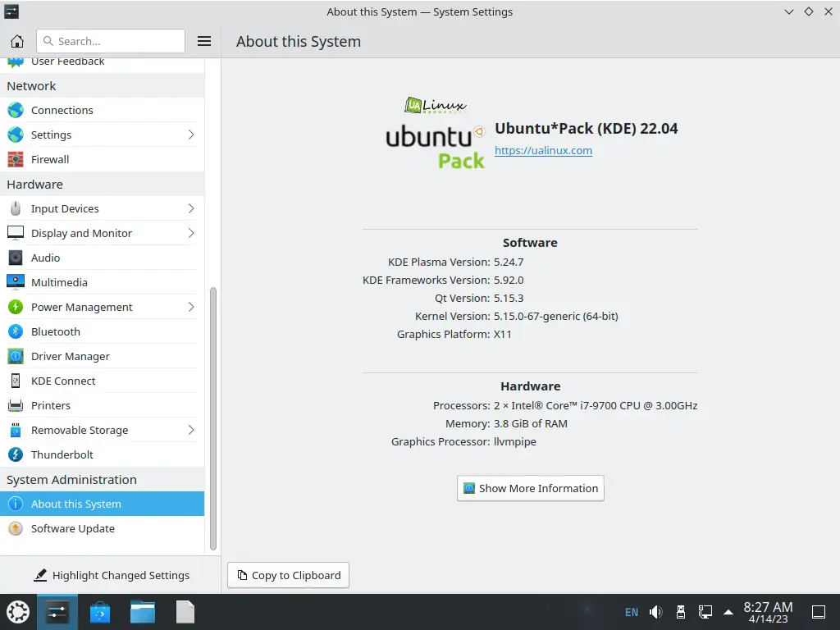The height and width of the screenshot is (630, 840).
Task: Click the Input Devices mouse icon
Action: 16,208
